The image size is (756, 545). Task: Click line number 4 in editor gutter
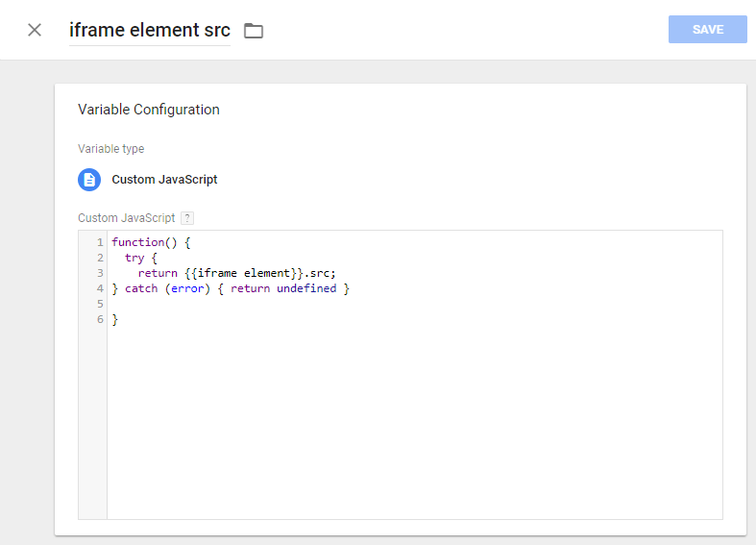click(100, 288)
